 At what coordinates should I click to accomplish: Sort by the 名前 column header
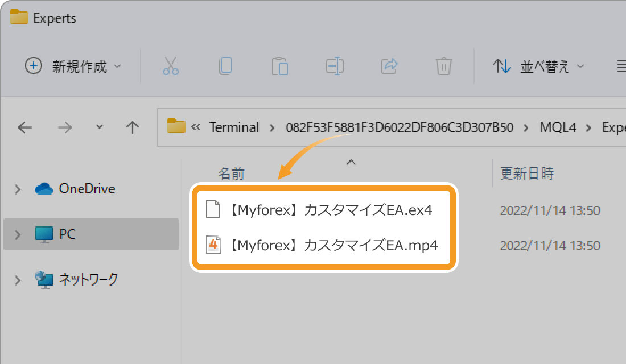coord(231,174)
